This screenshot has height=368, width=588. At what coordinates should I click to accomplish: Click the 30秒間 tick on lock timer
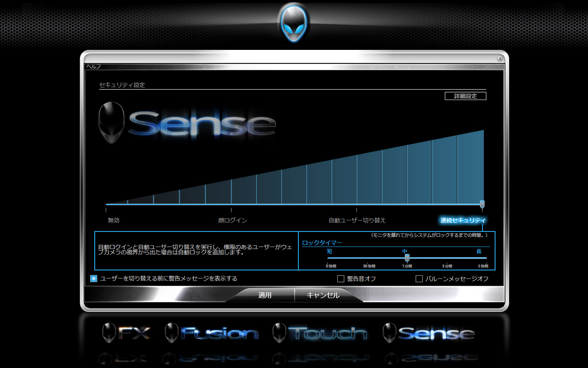pyautogui.click(x=369, y=266)
